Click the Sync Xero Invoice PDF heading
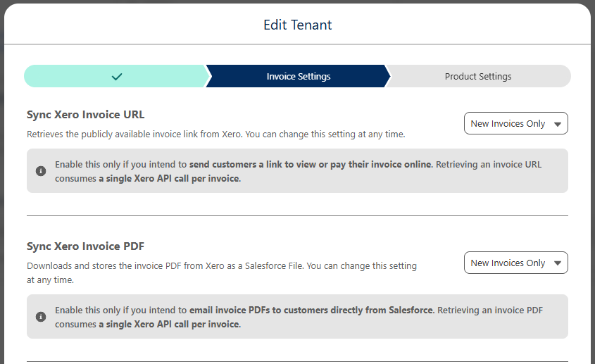Screen dimensions: 595x364 [x=85, y=246]
